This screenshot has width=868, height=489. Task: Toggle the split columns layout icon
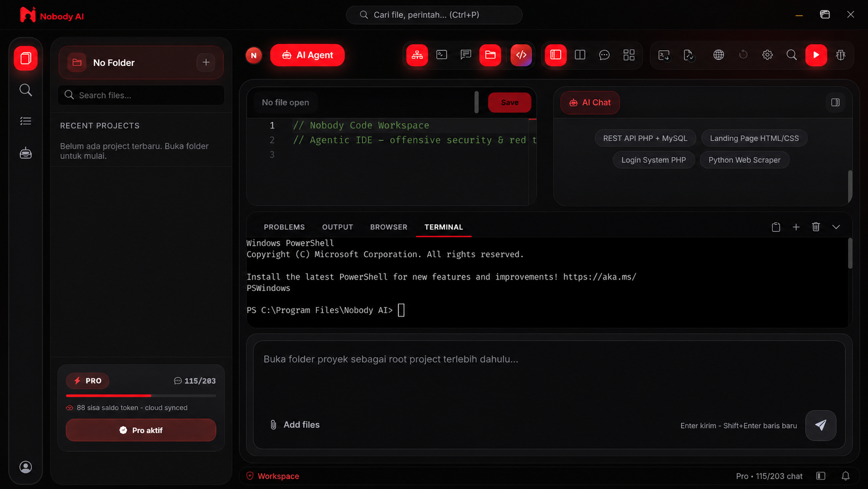[x=580, y=55]
